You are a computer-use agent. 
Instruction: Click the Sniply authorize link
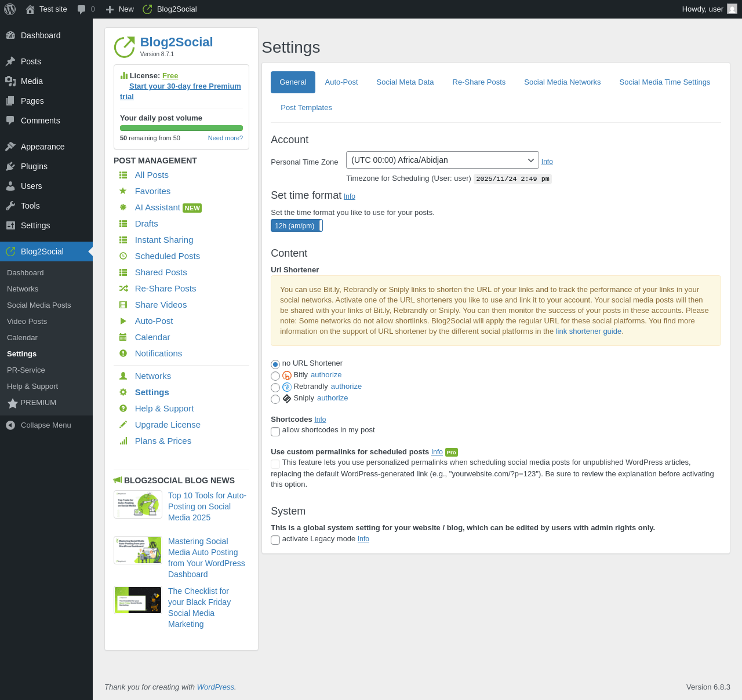tap(333, 398)
